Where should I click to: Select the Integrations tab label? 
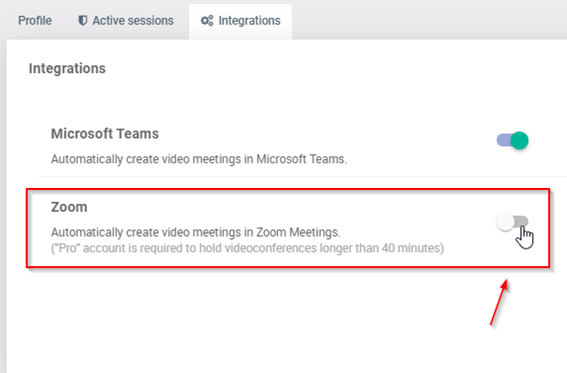[x=249, y=21]
